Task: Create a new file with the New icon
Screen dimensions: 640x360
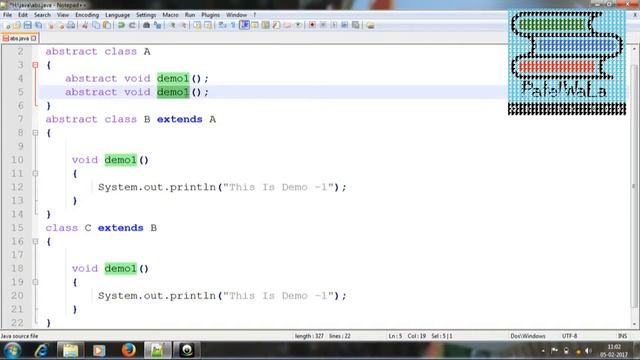Action: tap(7, 25)
